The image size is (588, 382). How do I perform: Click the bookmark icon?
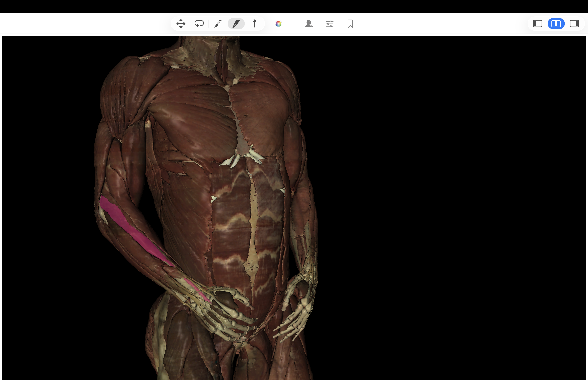350,24
